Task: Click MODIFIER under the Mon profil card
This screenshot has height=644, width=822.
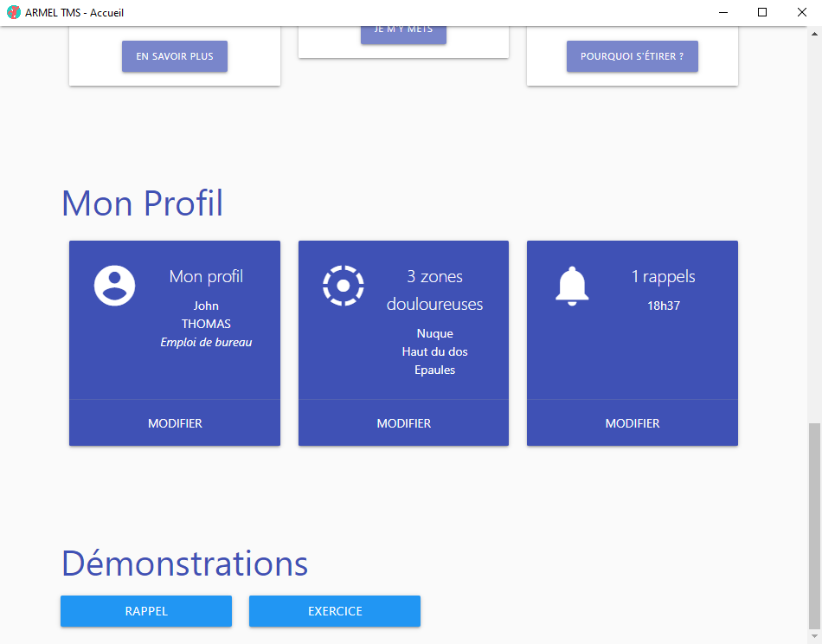Action: 175,423
